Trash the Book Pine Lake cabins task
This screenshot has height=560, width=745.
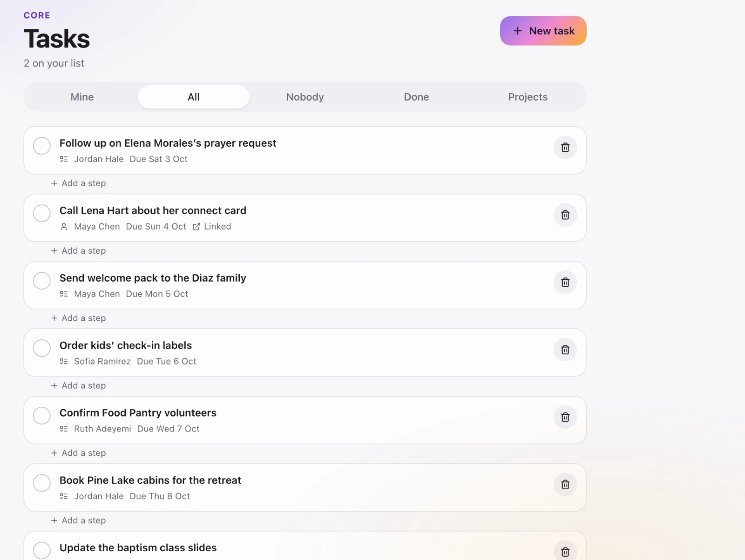(565, 485)
